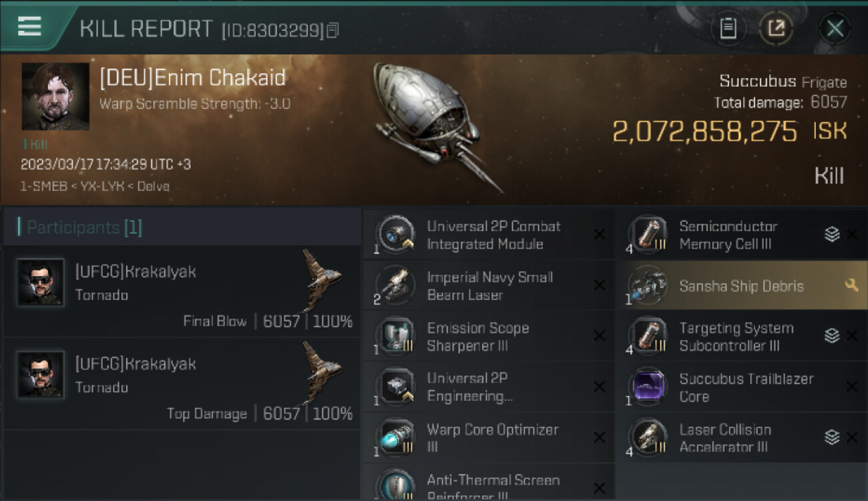
Task: Share kill report via export icon
Action: click(x=776, y=28)
